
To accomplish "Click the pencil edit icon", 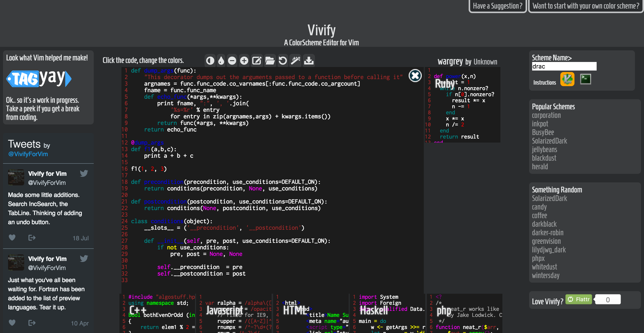I will point(257,61).
